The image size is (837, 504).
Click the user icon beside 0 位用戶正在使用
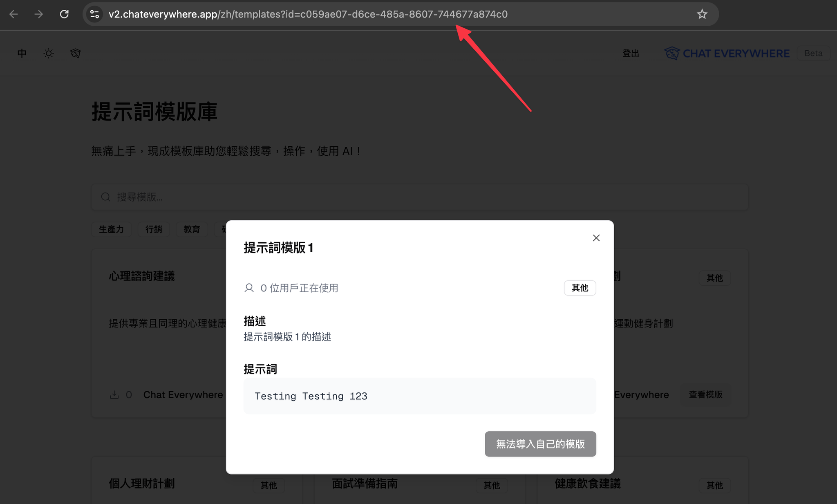249,288
